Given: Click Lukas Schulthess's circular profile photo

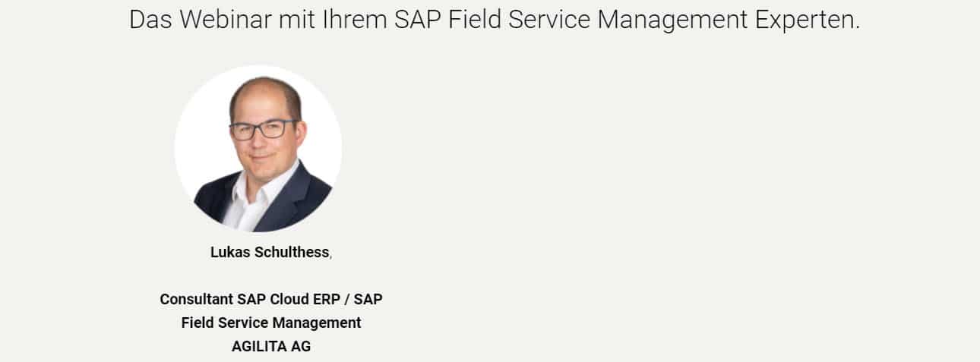Looking at the screenshot, I should pos(258,149).
